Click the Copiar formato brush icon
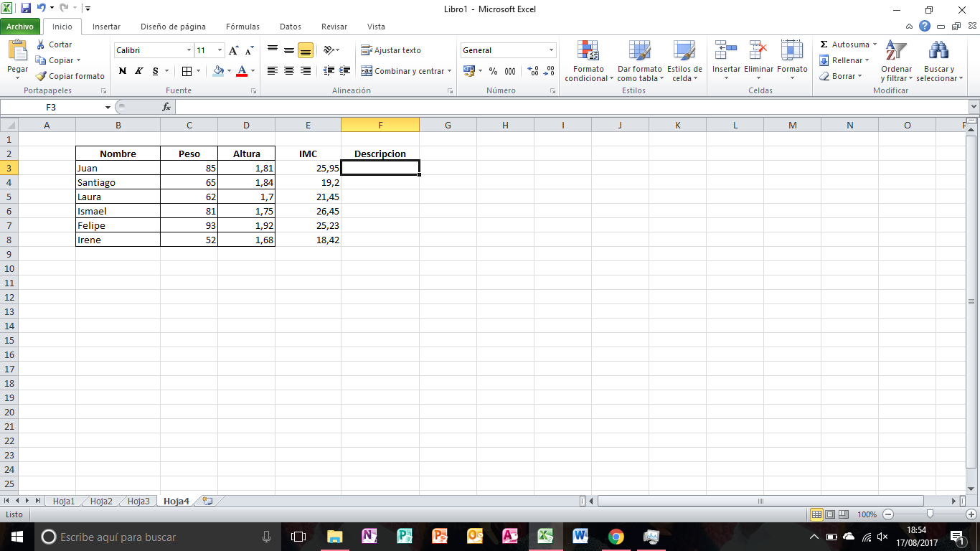This screenshot has width=980, height=551. (x=41, y=76)
